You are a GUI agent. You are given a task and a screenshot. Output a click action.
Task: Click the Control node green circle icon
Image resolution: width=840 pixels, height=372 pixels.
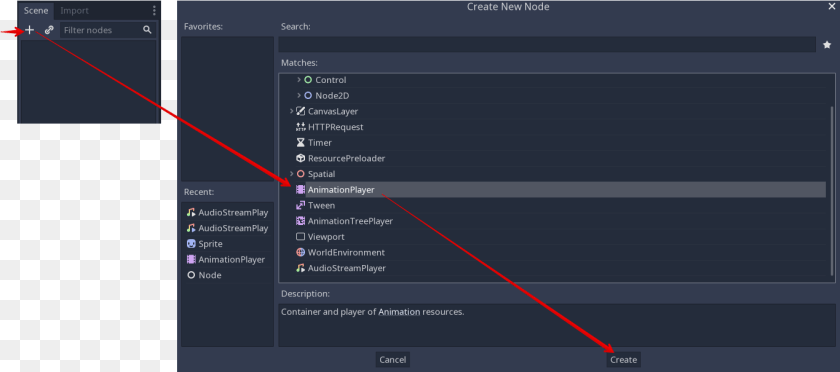point(308,80)
